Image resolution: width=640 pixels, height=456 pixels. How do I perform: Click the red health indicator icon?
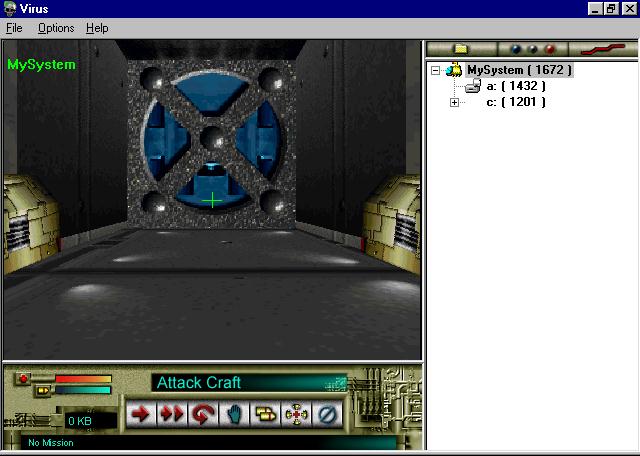[x=23, y=378]
